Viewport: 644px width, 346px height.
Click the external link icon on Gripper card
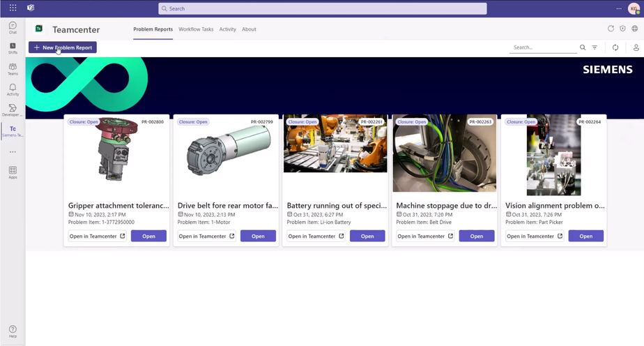[x=123, y=236]
